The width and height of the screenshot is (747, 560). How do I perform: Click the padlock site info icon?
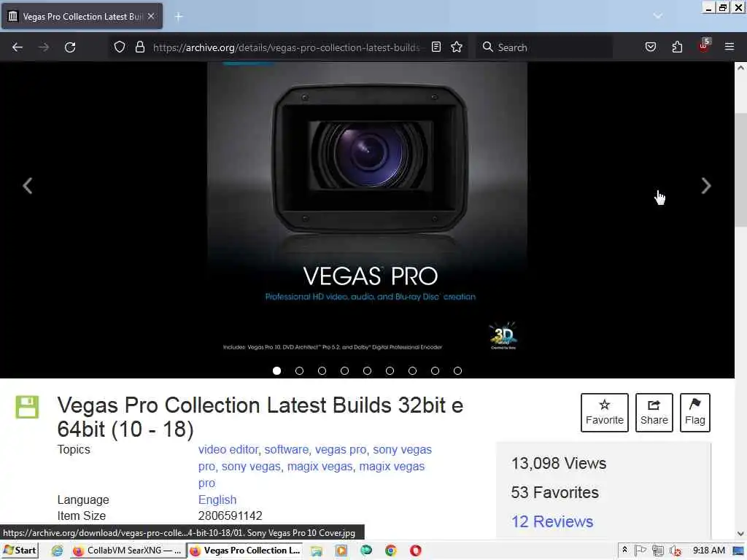point(139,47)
